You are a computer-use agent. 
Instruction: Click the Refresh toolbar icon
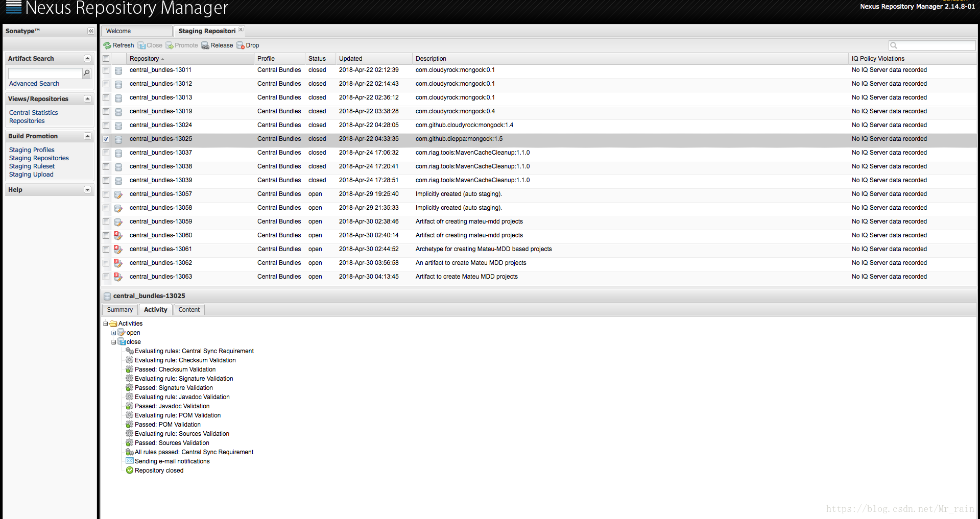pyautogui.click(x=107, y=45)
